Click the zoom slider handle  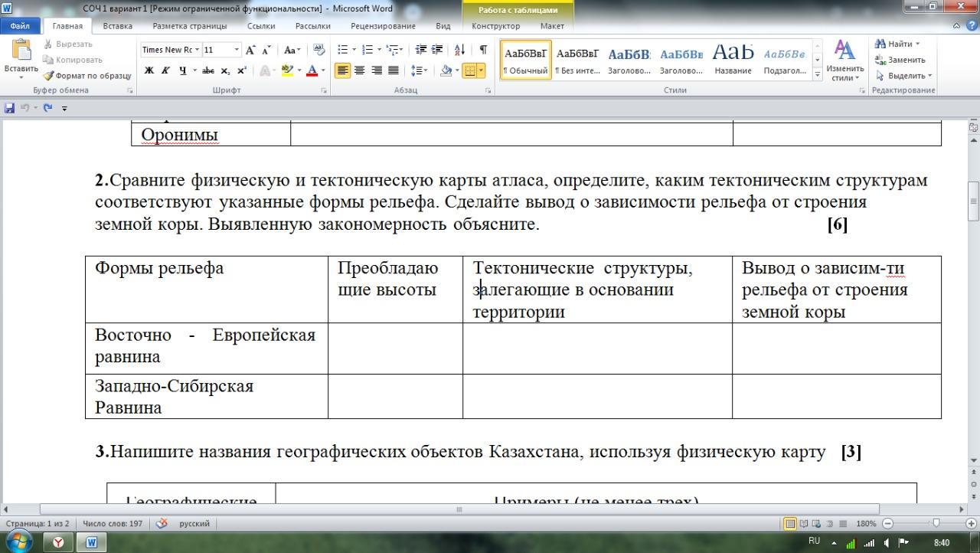click(936, 524)
